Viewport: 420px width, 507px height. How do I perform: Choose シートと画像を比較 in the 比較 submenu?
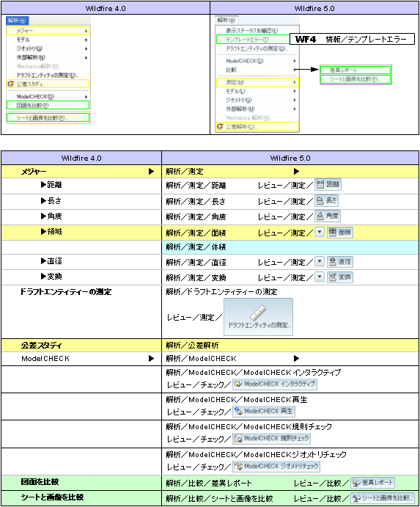pos(355,79)
